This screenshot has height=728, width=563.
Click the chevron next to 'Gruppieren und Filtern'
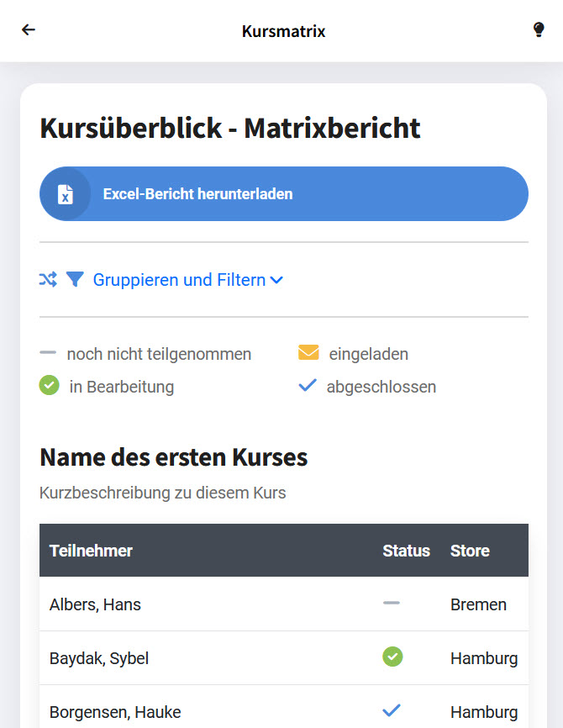(x=277, y=281)
